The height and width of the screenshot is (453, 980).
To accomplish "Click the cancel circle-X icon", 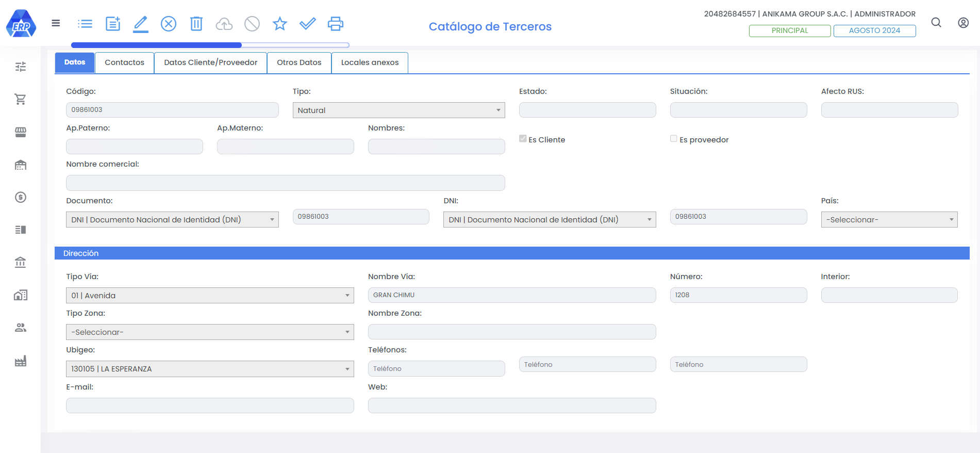I will (169, 24).
